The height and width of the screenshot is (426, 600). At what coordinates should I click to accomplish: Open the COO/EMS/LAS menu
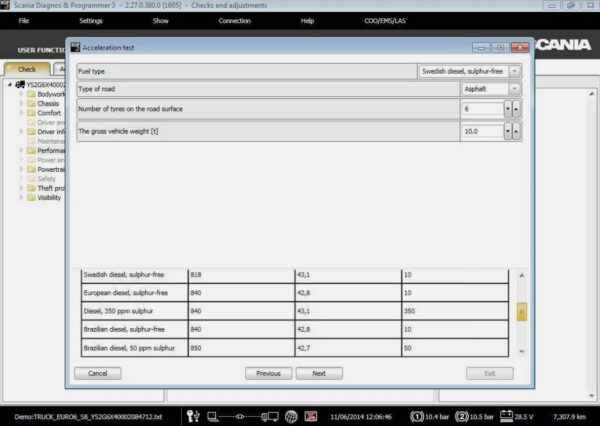(385, 21)
